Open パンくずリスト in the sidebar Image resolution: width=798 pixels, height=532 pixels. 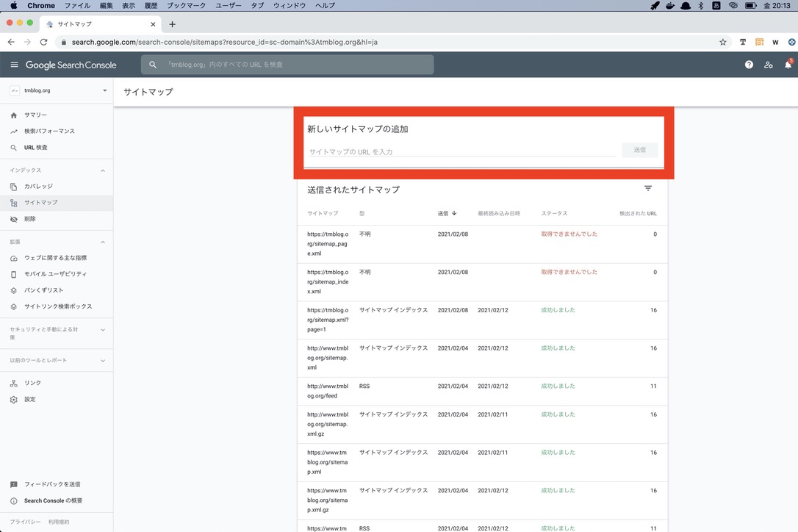tap(57, 290)
